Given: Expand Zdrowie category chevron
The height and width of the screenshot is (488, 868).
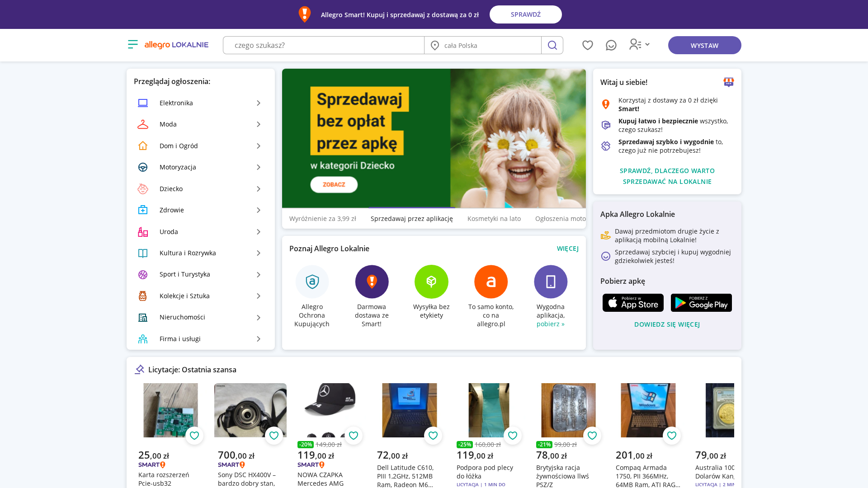Looking at the screenshot, I should pos(259,210).
